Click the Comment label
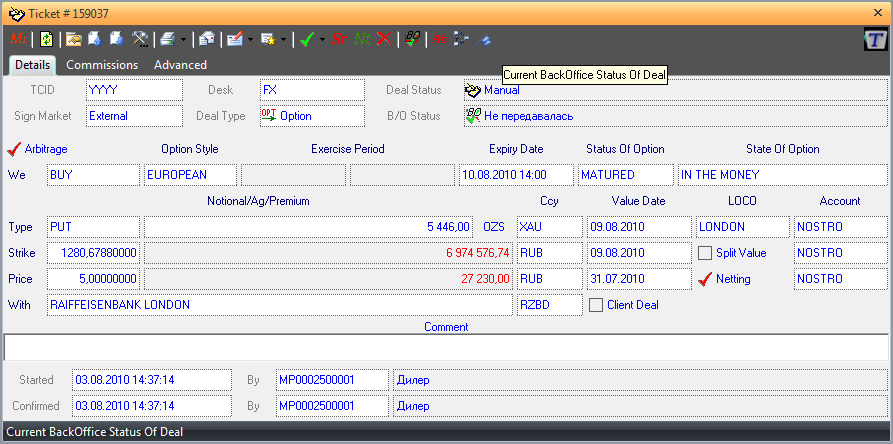893x444 pixels. 446,327
